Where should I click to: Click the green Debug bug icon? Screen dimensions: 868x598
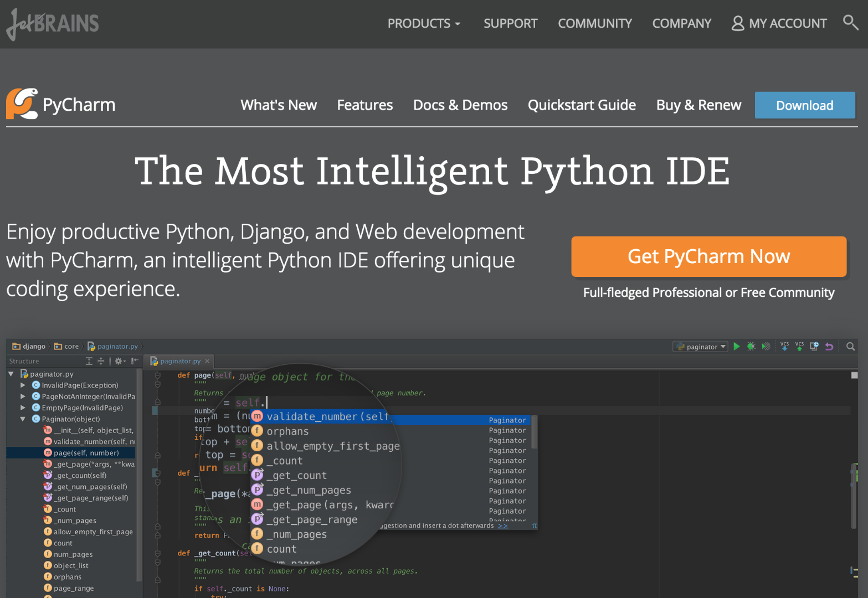[751, 347]
